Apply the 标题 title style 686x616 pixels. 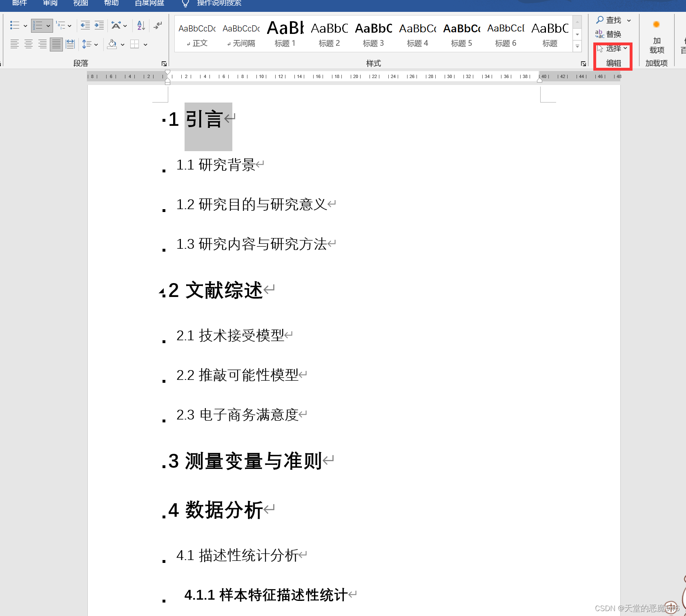tap(550, 35)
